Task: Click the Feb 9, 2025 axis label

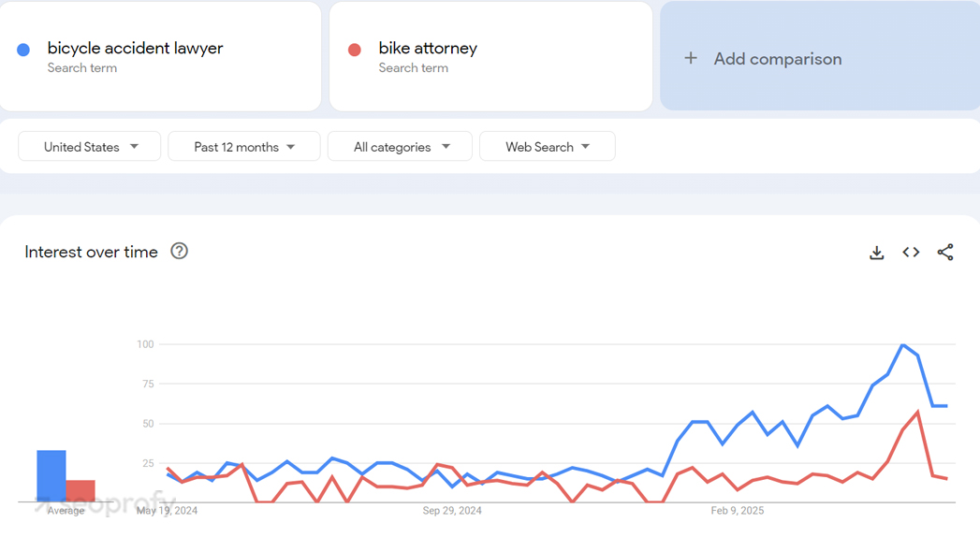Action: click(738, 511)
